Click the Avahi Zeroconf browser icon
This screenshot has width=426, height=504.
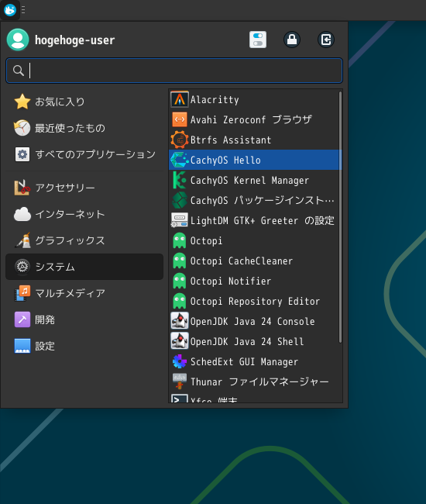[x=180, y=119]
